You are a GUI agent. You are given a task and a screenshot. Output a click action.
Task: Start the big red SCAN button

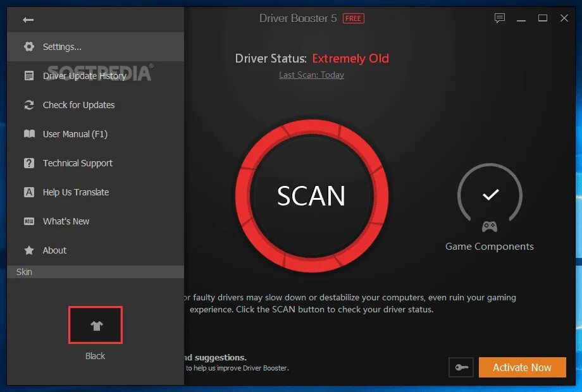pyautogui.click(x=311, y=196)
